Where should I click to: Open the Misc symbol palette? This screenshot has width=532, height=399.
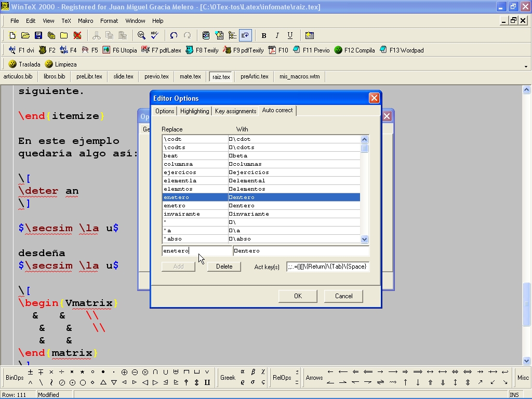pos(523,378)
